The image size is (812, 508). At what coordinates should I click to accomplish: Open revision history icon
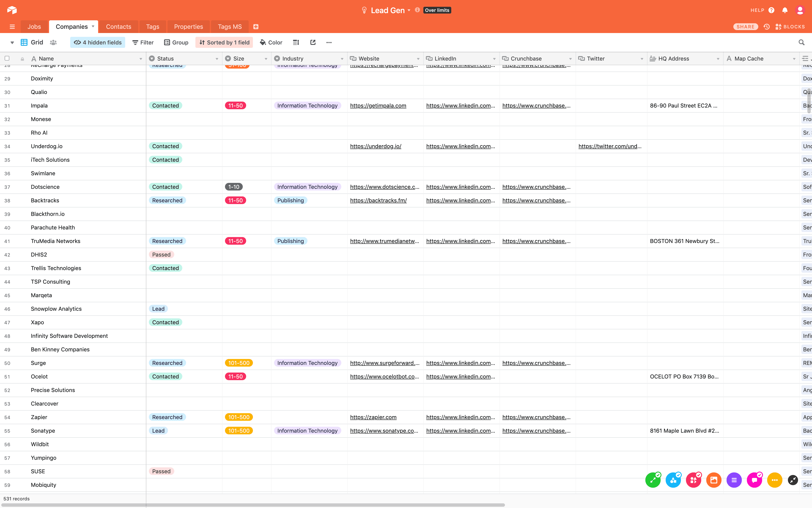[766, 26]
